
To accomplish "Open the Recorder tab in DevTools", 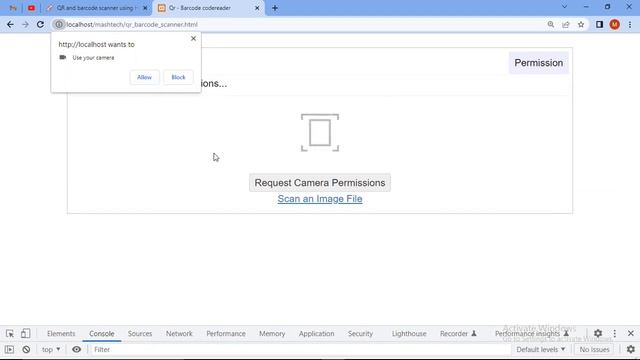I will click(458, 333).
